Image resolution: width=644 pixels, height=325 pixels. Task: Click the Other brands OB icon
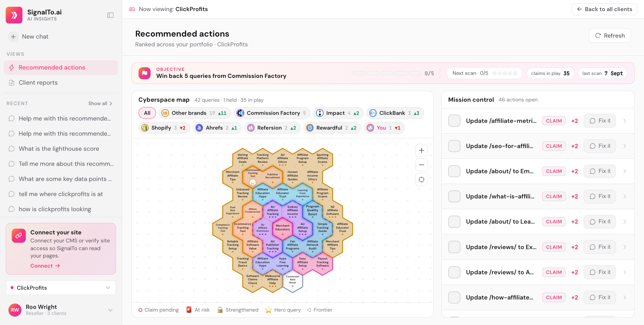click(x=165, y=113)
